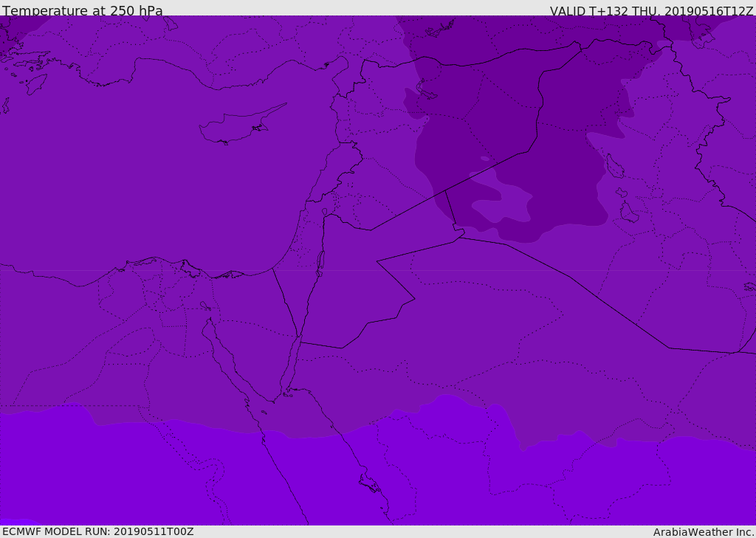The width and height of the screenshot is (756, 538).
Task: Click the 'ArabiaWeather Inc.' credit text
Action: click(x=703, y=532)
